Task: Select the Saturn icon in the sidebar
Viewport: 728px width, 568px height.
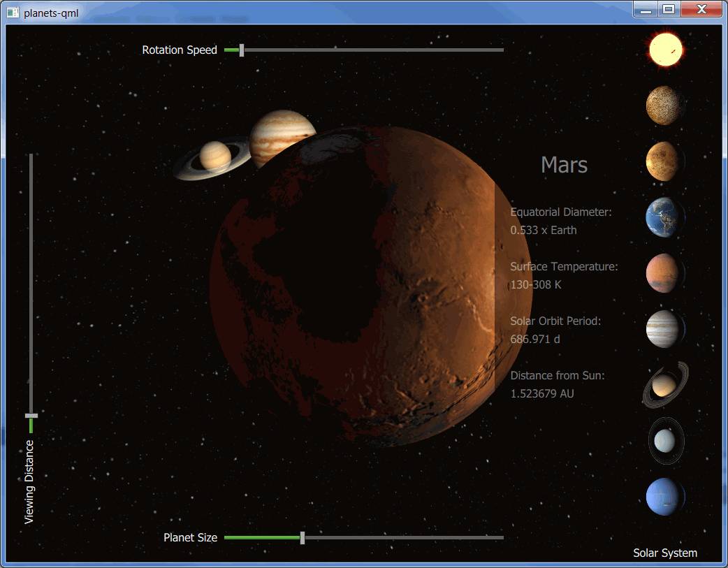Action: pyautogui.click(x=664, y=384)
